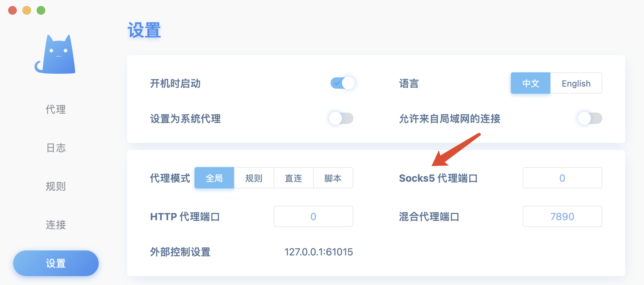Choose 全局 proxy mode
This screenshot has width=644, height=285.
[x=214, y=178]
